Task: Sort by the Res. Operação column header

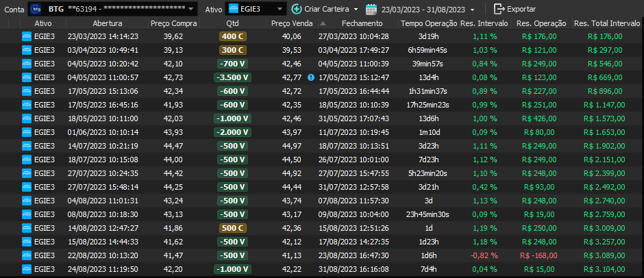Action: click(541, 23)
